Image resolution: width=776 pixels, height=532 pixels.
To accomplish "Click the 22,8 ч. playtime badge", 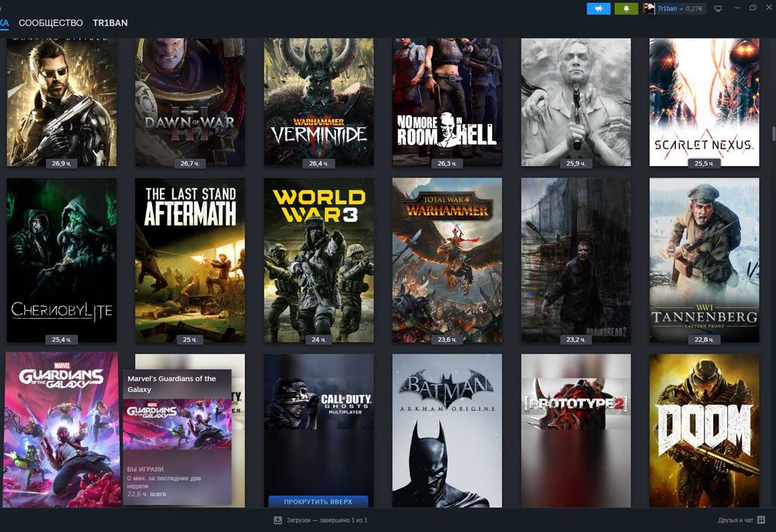I will 705,340.
